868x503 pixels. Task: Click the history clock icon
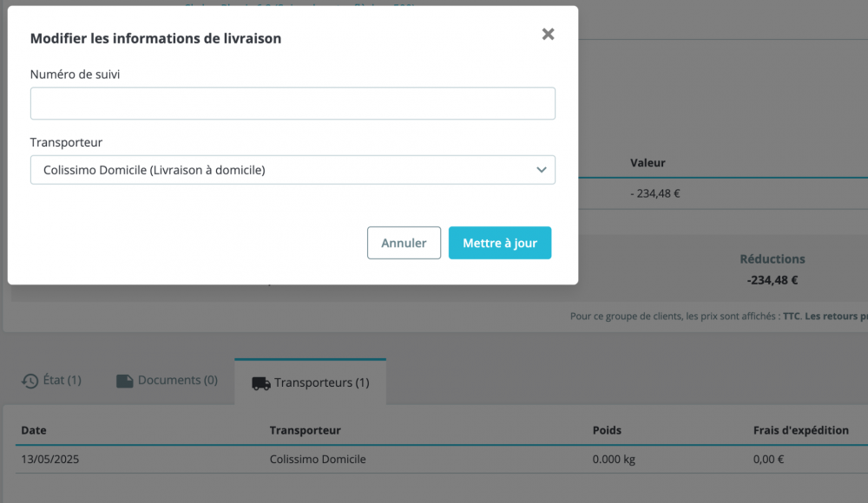(x=30, y=382)
